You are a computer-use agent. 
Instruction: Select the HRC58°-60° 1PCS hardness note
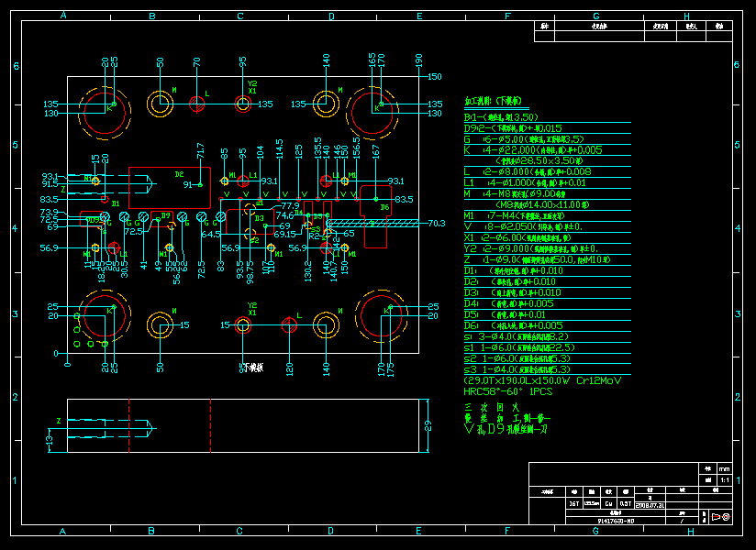tap(507, 391)
